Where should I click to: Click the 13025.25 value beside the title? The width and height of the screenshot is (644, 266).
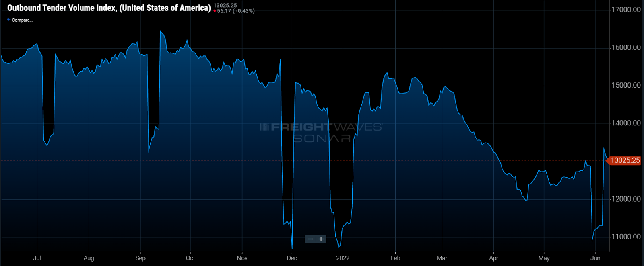[225, 5]
